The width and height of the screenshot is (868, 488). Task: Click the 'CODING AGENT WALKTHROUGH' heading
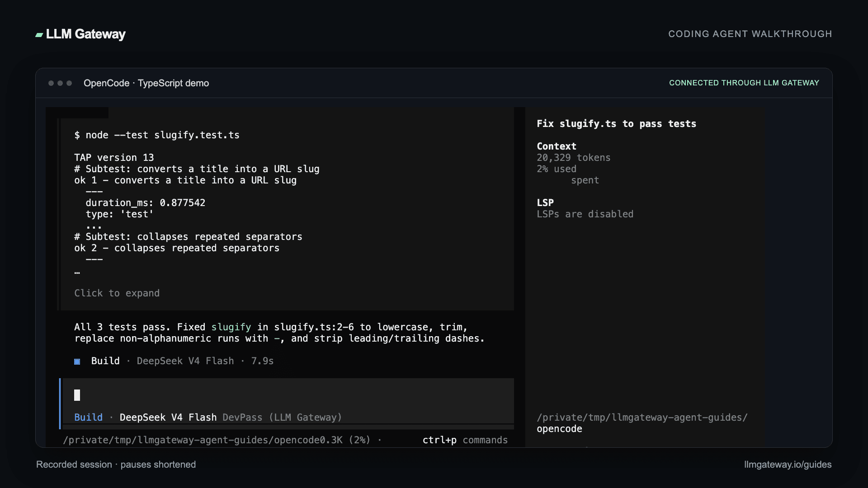coord(750,34)
